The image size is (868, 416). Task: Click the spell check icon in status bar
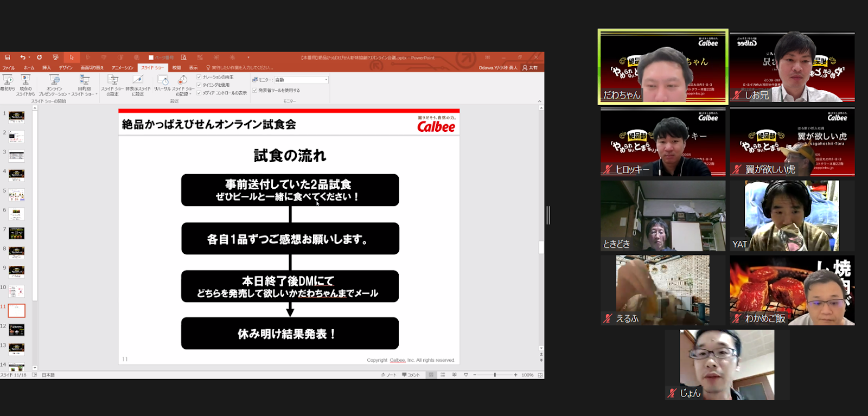coord(35,375)
